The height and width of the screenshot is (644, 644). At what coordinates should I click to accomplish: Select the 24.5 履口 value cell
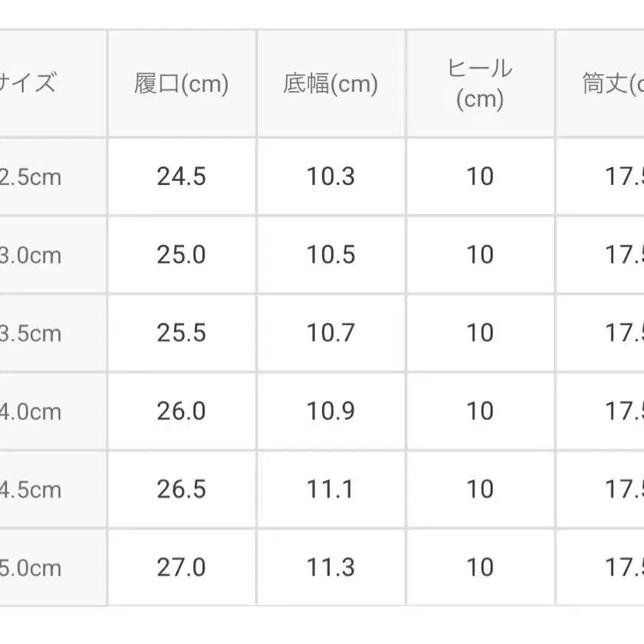[x=182, y=177]
